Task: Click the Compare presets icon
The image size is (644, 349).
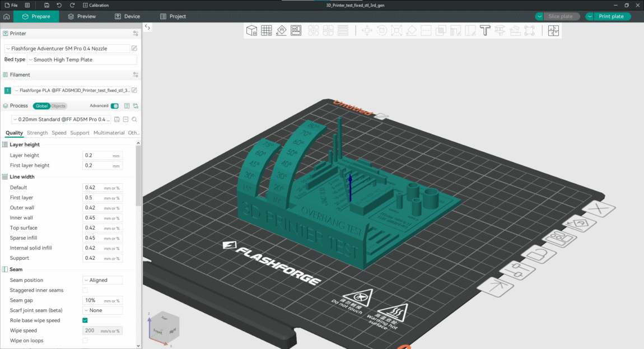Action: tap(136, 106)
